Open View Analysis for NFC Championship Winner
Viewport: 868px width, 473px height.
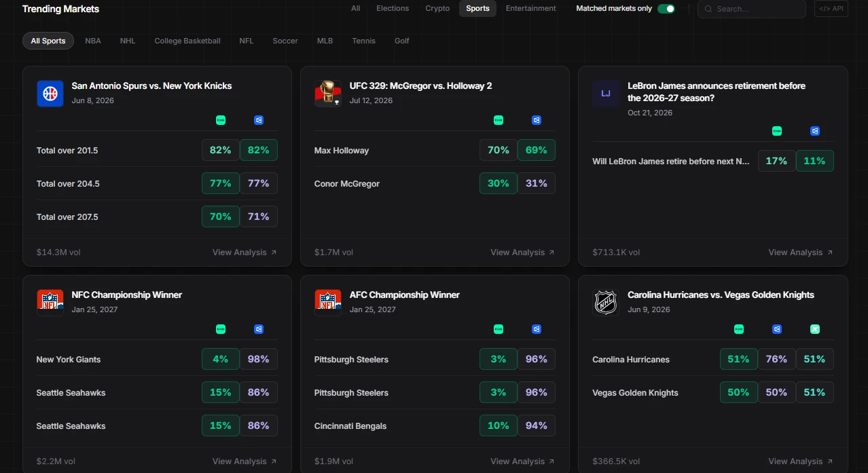[245, 461]
